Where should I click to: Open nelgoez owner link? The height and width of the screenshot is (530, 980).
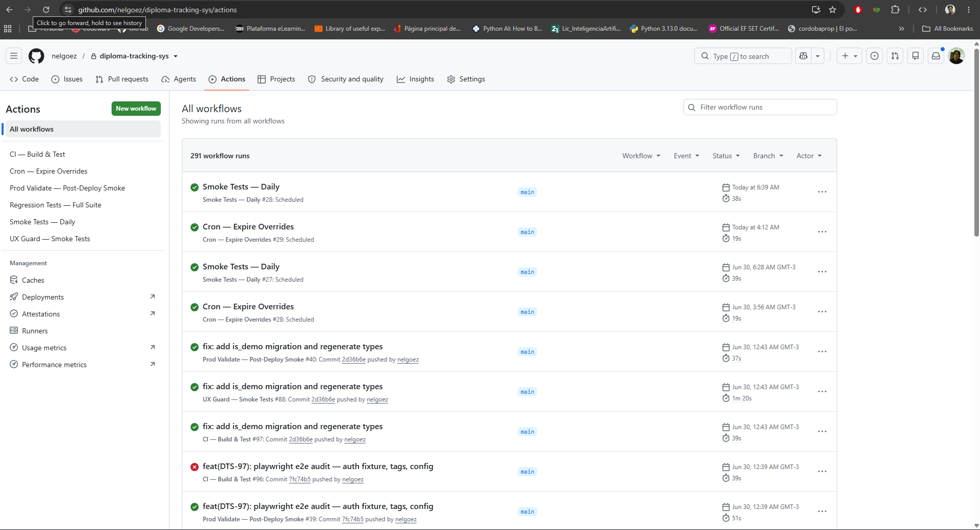[x=64, y=56]
